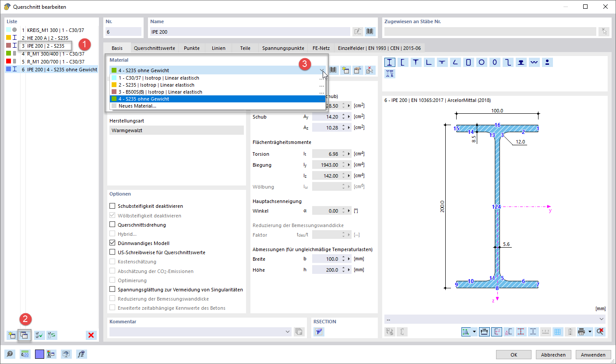Enable US-Schreibweise für Querschnittswerte
Image resolution: width=616 pixels, height=364 pixels.
[113, 252]
